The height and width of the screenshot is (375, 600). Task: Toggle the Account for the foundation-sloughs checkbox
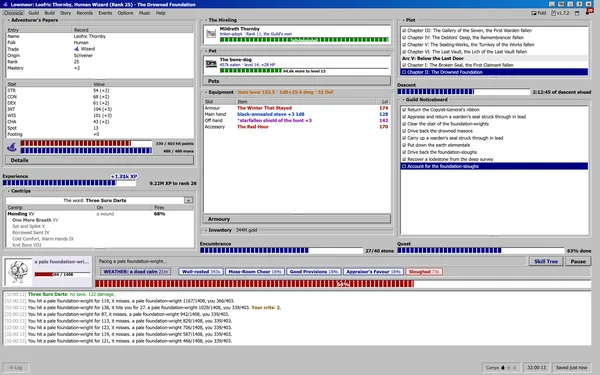(404, 166)
